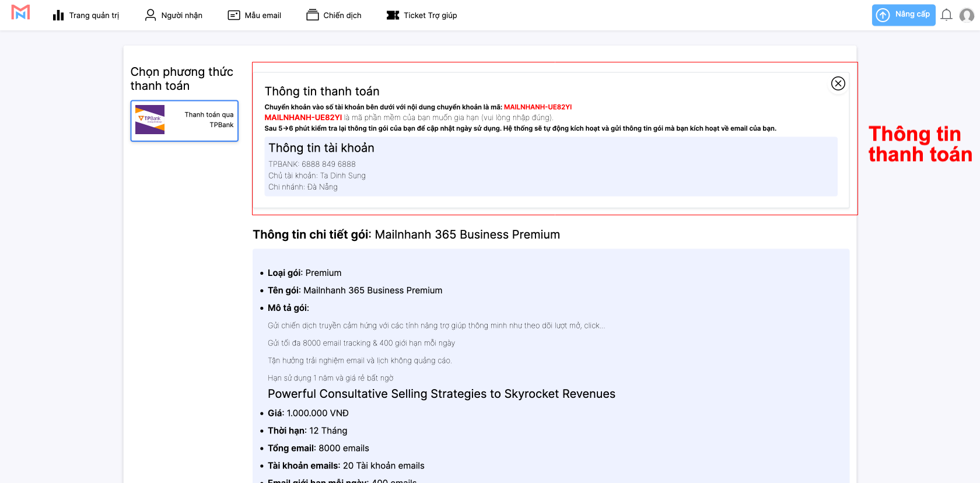Go to the Người nhận menu
This screenshot has width=980, height=483.
pyautogui.click(x=181, y=15)
